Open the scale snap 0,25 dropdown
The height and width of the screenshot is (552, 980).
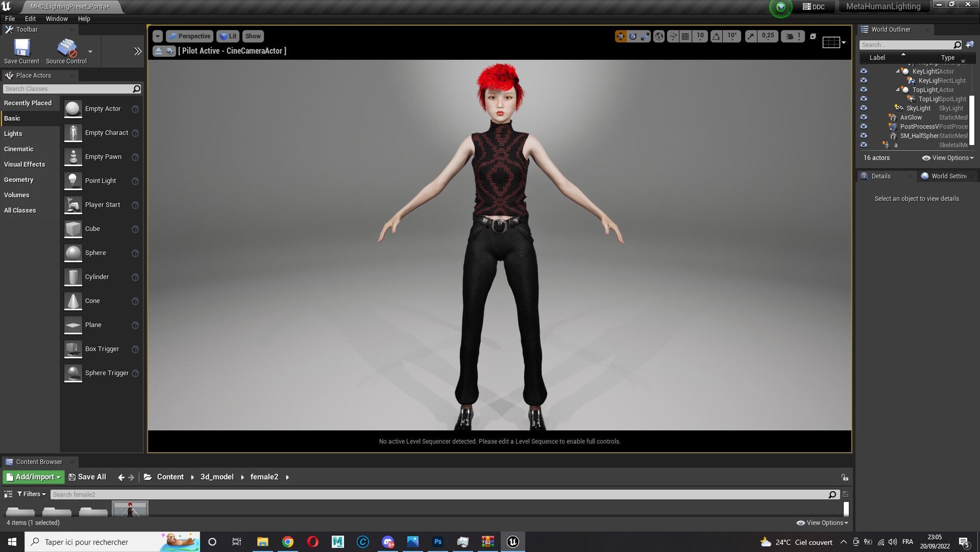click(768, 36)
